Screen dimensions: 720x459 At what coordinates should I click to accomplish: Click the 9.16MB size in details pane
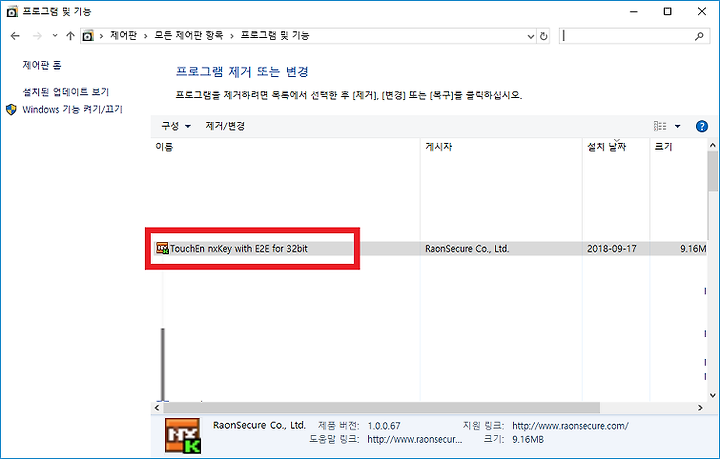tap(528, 439)
